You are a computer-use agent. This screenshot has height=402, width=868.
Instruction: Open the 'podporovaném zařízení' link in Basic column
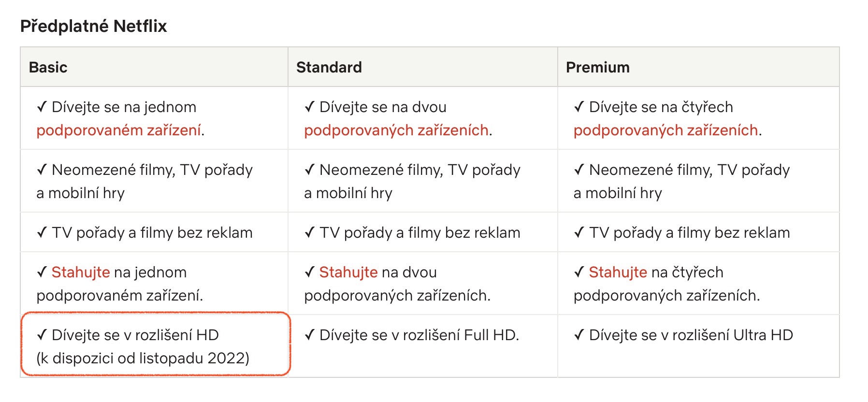tap(119, 130)
